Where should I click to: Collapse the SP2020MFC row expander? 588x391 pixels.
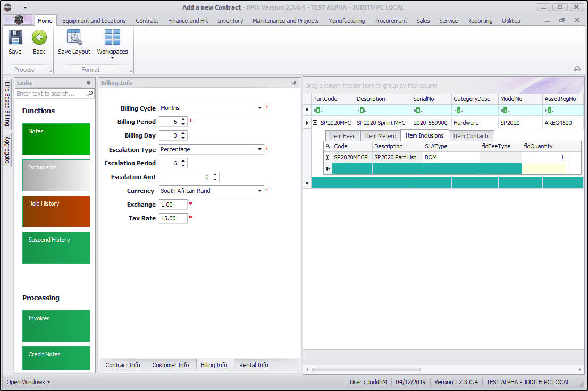coord(315,123)
